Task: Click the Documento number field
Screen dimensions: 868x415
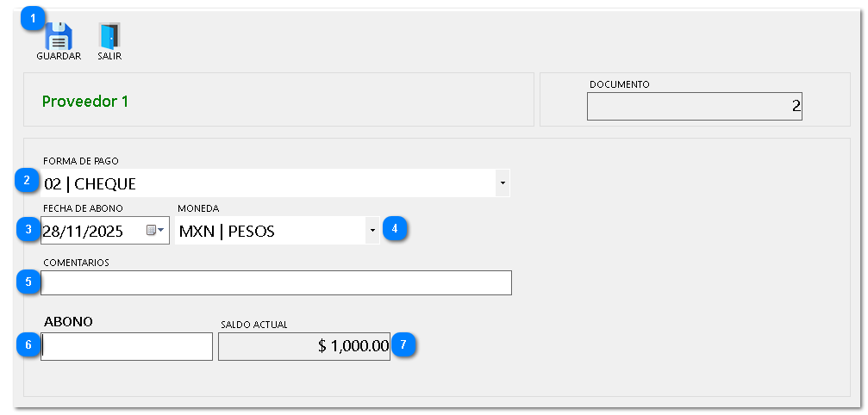Action: (x=694, y=106)
